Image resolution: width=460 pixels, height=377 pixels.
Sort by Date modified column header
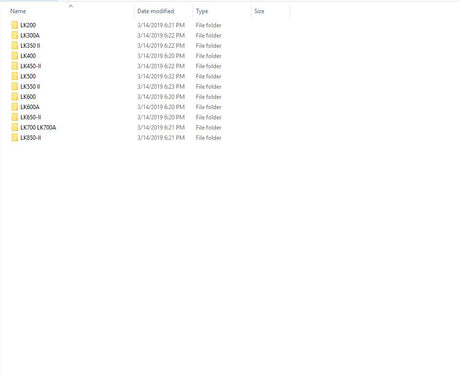156,11
